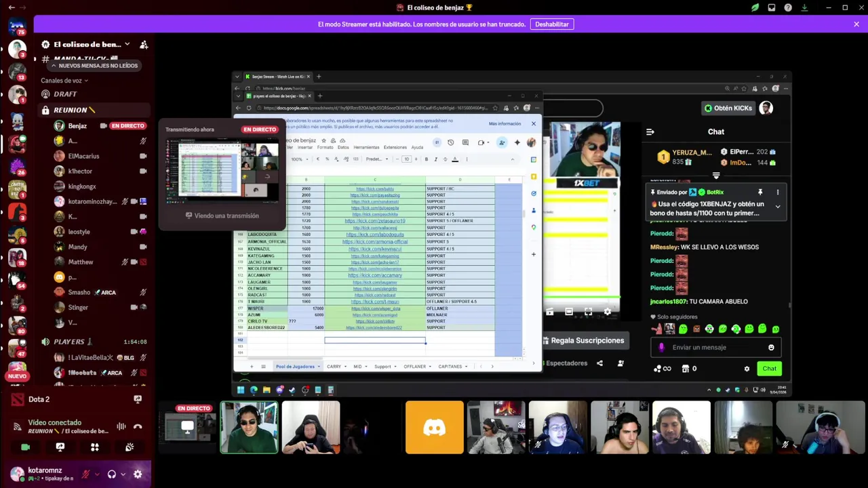Open the Discord inbox icon in title bar
The width and height of the screenshot is (868, 488).
pyautogui.click(x=772, y=7)
